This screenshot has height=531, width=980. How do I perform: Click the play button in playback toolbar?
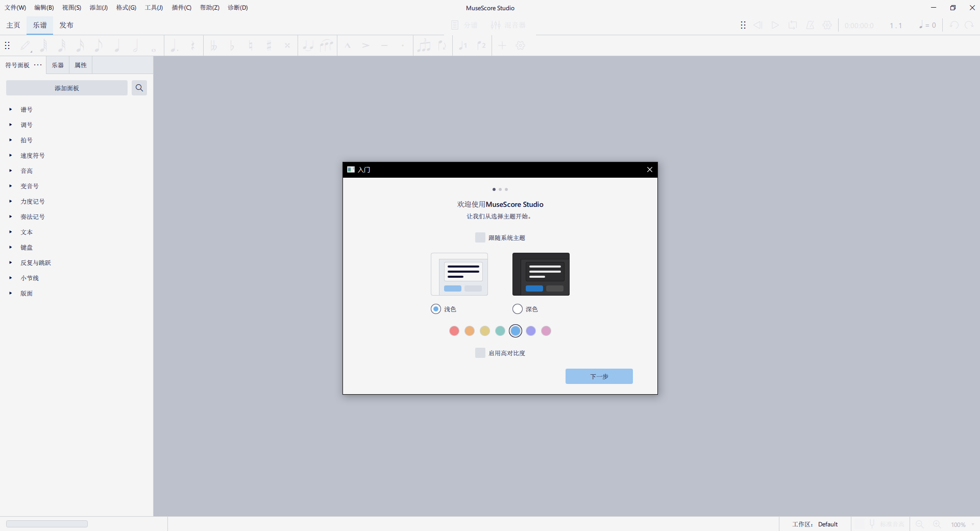click(775, 25)
